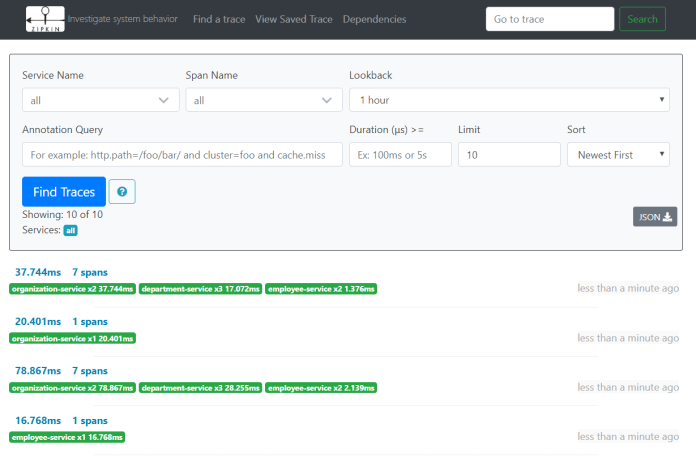Click the Limit field showing 10
The image size is (696, 462).
click(x=508, y=155)
